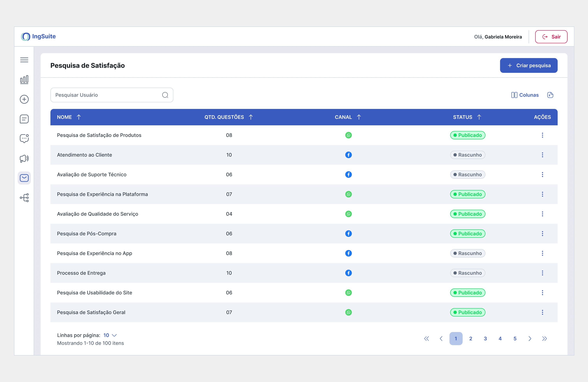
Task: Open the bar chart dashboard icon
Action: click(24, 80)
